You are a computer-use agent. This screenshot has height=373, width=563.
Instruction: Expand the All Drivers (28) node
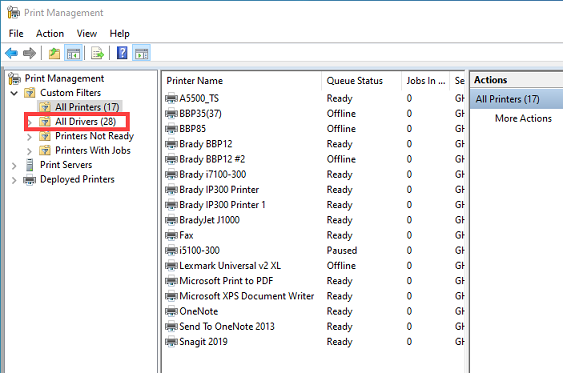[29, 122]
